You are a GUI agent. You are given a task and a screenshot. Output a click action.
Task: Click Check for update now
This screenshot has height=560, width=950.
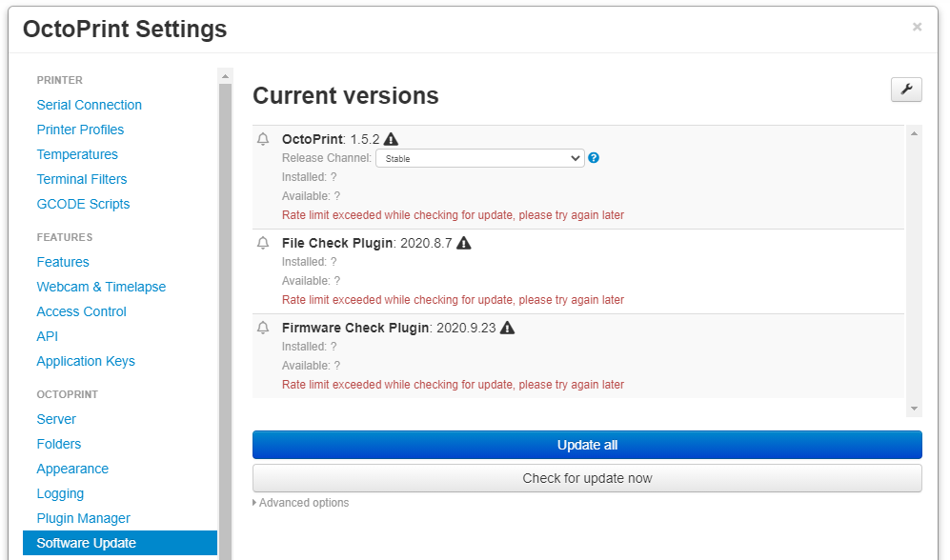[586, 478]
